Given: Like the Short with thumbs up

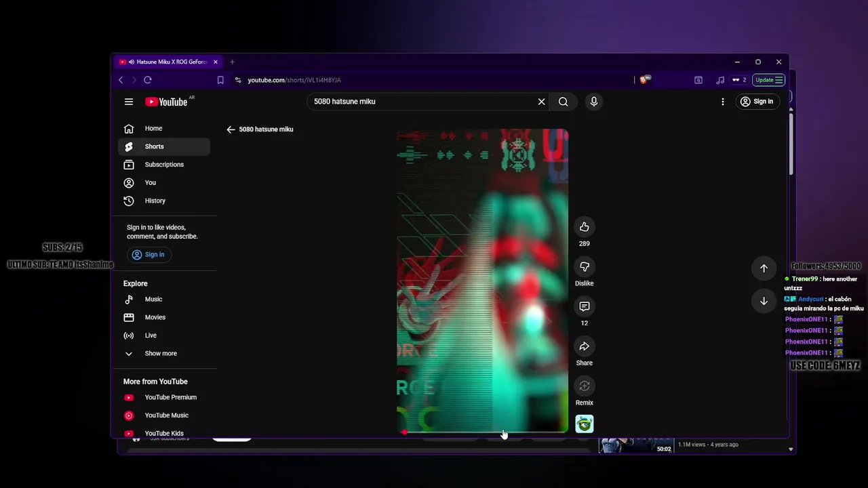Looking at the screenshot, I should coord(585,227).
